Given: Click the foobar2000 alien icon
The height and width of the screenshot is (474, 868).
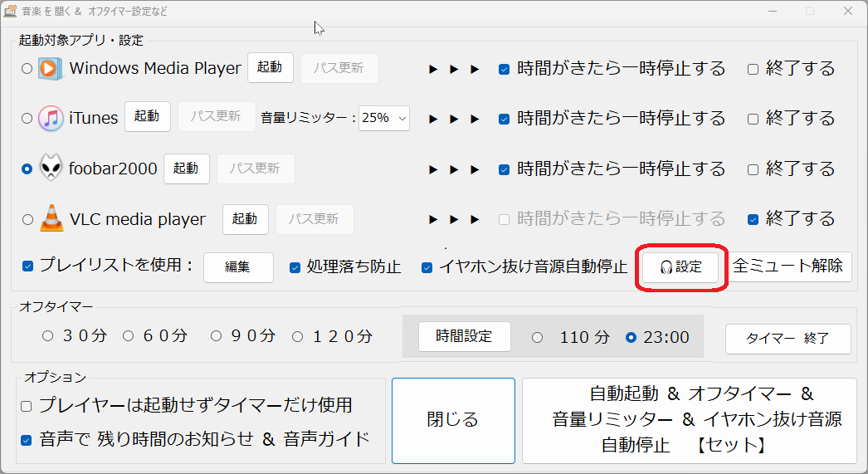Looking at the screenshot, I should click(x=51, y=168).
